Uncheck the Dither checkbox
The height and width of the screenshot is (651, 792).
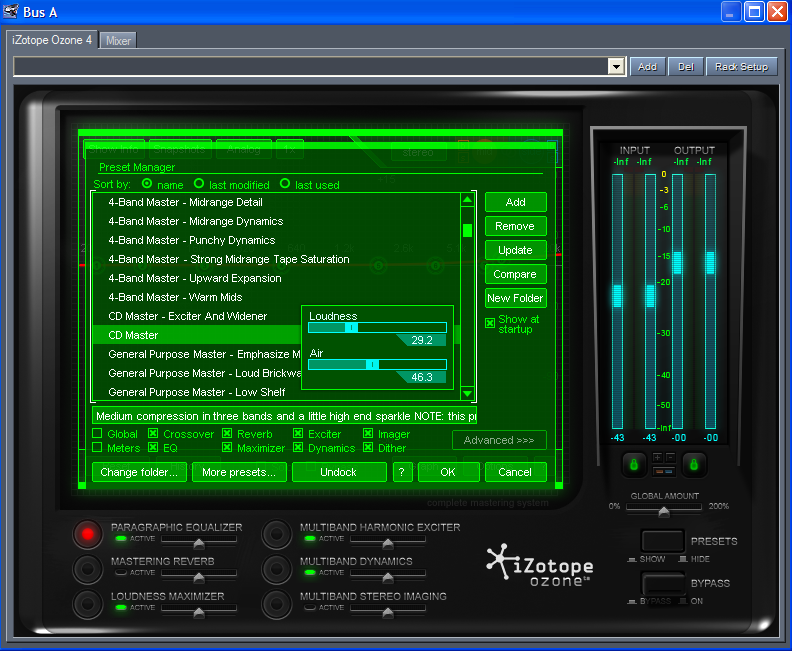pyautogui.click(x=368, y=447)
